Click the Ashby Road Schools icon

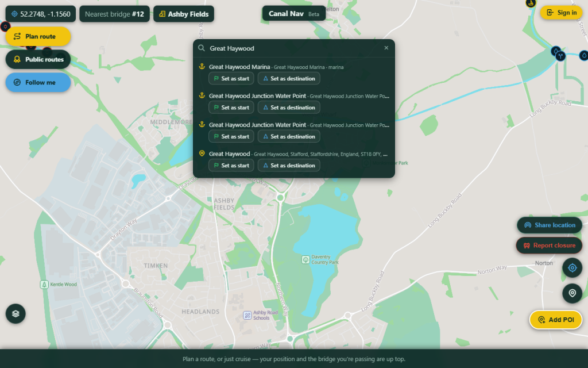click(247, 315)
